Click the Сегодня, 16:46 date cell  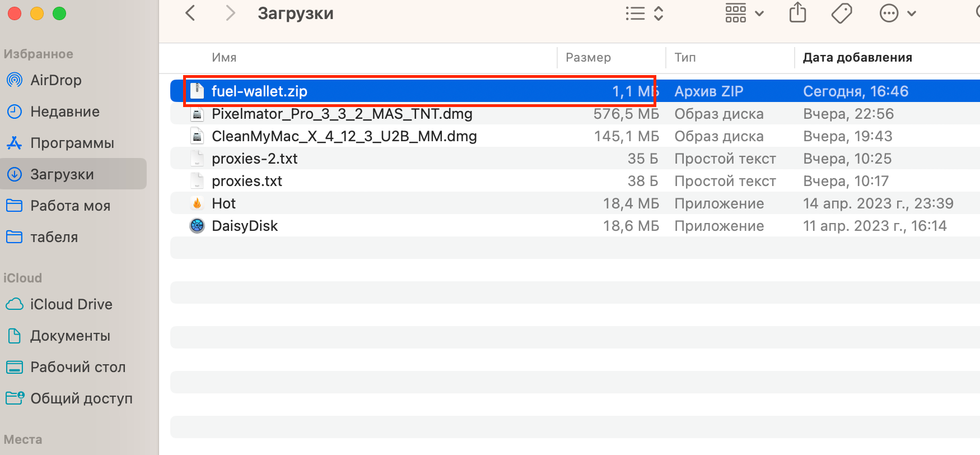(x=856, y=91)
